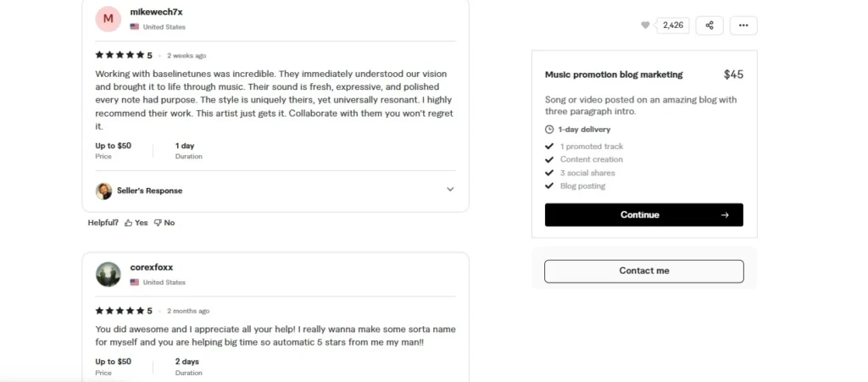Open corexfoxx's username link
Viewport: 868px width, 382px height.
[x=152, y=268]
